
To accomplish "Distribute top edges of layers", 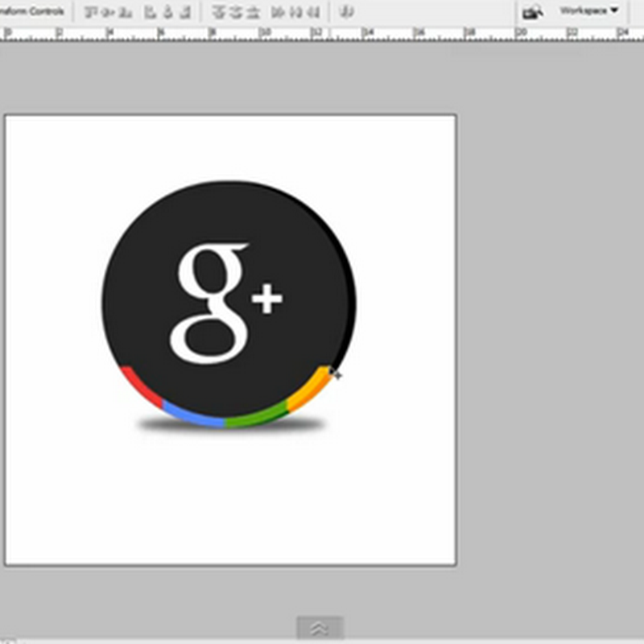I will pyautogui.click(x=218, y=12).
